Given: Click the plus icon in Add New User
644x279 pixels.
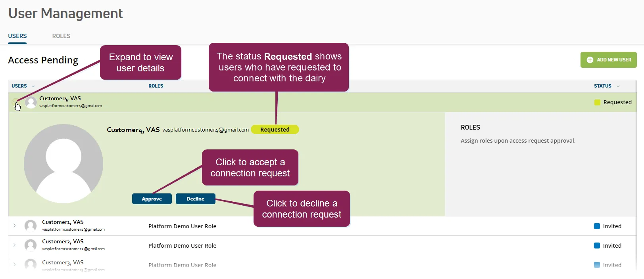Looking at the screenshot, I should pos(590,60).
